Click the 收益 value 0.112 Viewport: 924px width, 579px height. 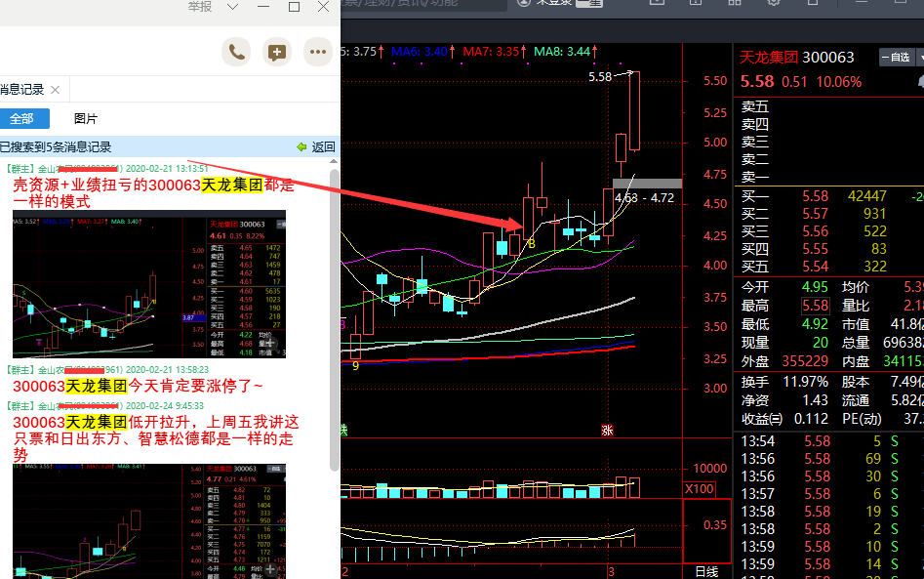click(812, 419)
